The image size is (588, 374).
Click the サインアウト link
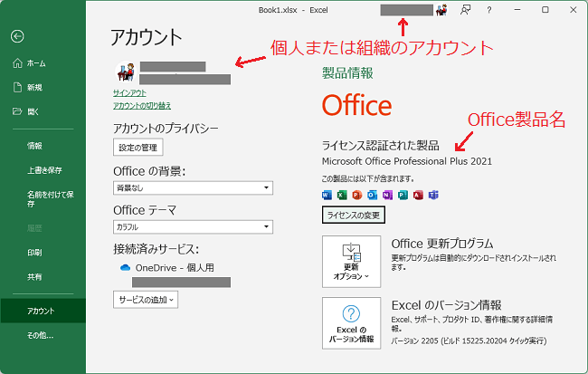coord(129,92)
